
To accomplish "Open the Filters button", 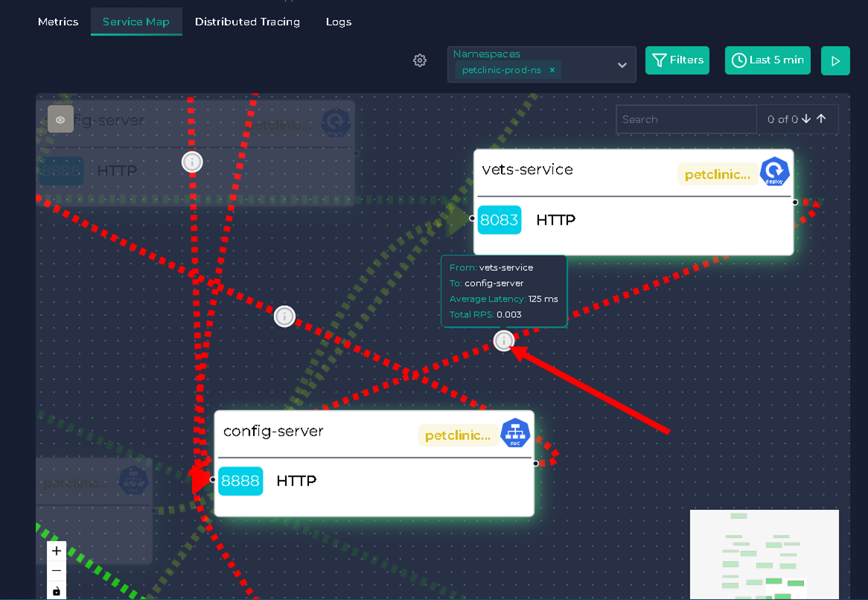I will (x=677, y=60).
